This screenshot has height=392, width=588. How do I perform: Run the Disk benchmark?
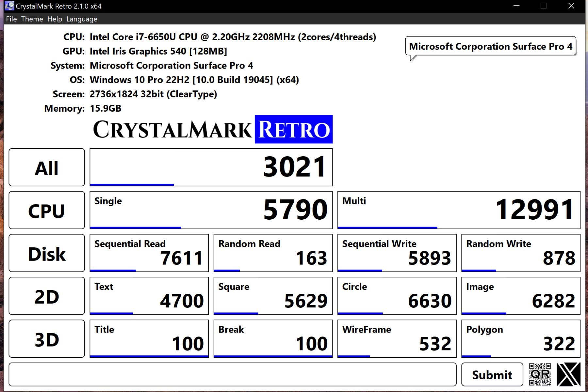pos(47,253)
